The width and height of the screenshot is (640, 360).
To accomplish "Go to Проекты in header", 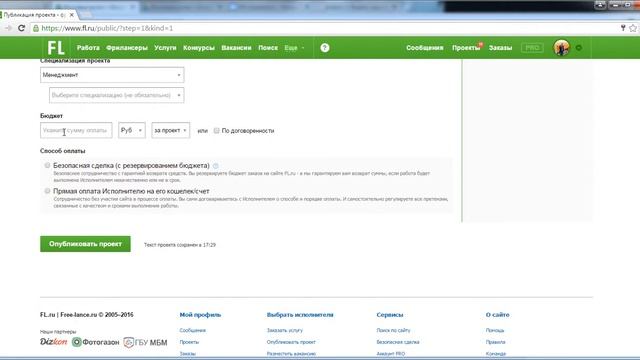I will pyautogui.click(x=466, y=48).
